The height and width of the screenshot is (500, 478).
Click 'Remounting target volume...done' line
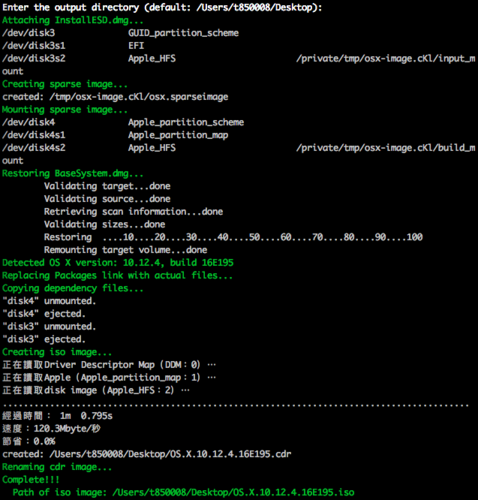(x=126, y=250)
